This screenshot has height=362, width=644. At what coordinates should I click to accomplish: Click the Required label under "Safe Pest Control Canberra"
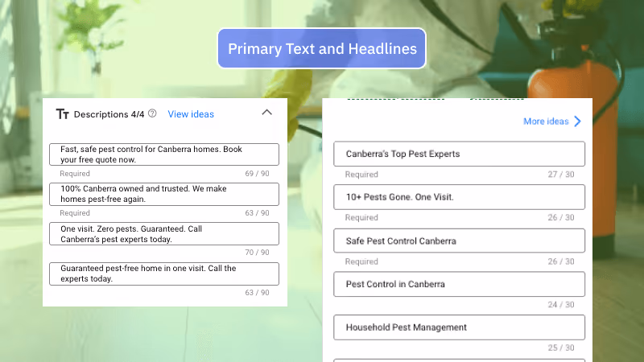pos(361,261)
